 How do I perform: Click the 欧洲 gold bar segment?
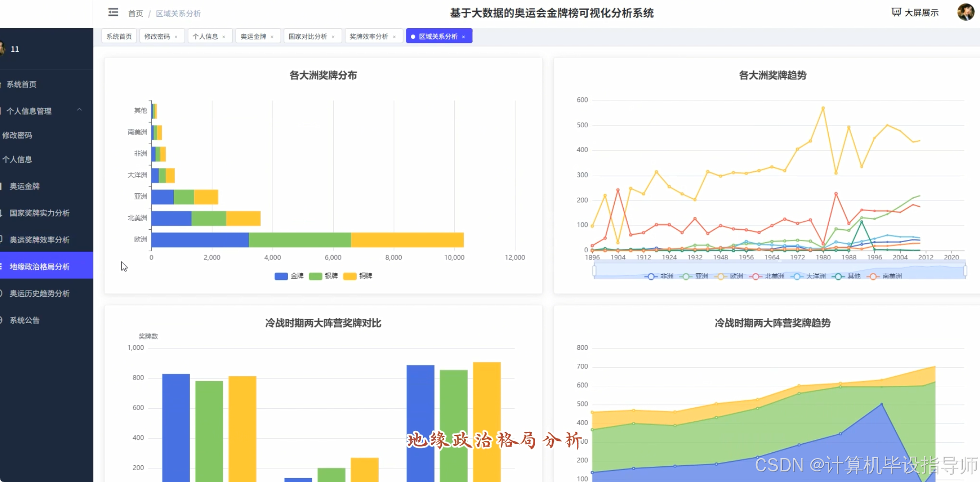pyautogui.click(x=200, y=240)
